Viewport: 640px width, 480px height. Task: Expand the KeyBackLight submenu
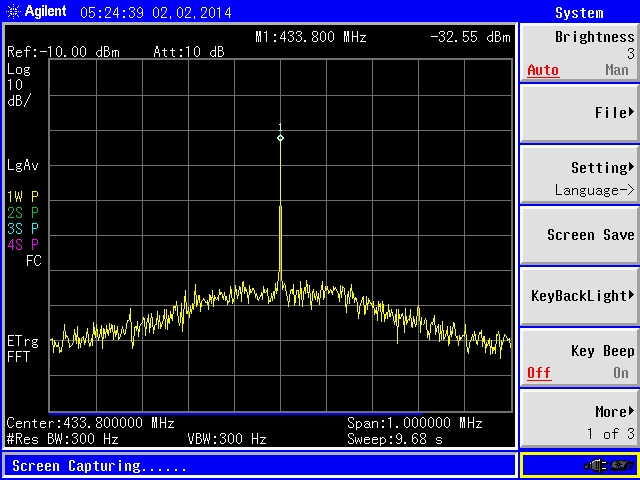pyautogui.click(x=579, y=296)
